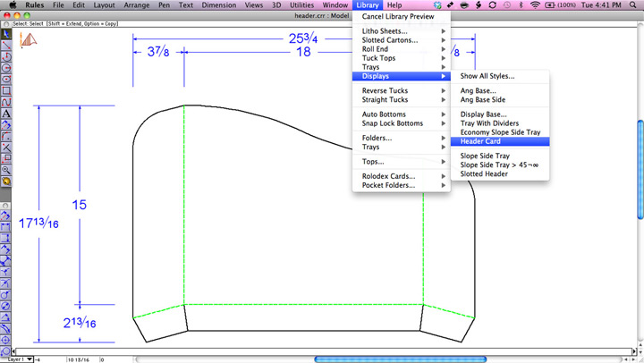Viewport: 644px width, 363px height.
Task: Click the Wi-Fi status icon
Action: pyautogui.click(x=535, y=5)
